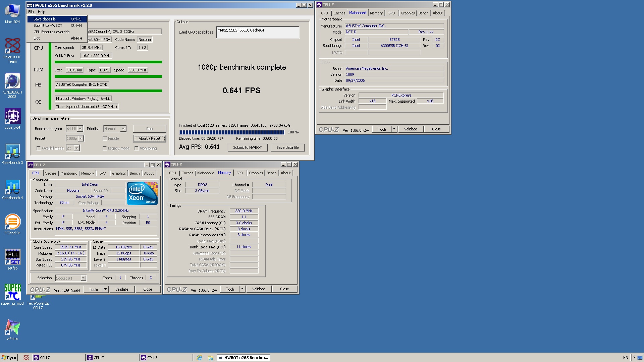Click Validate in CPU-Z Mainboard window
This screenshot has height=362, width=644.
coord(411,129)
